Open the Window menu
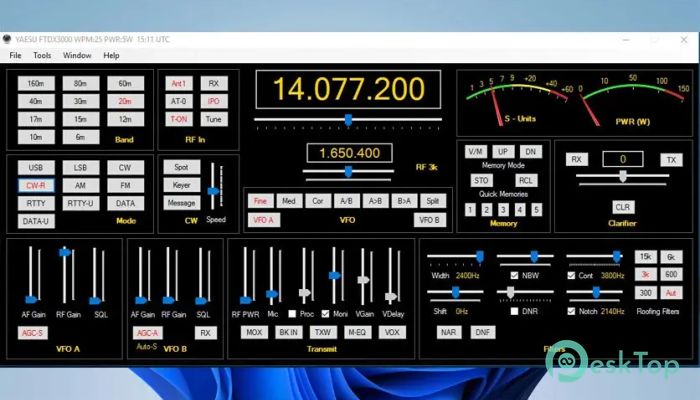Screen dimensions: 700x400 (77, 55)
